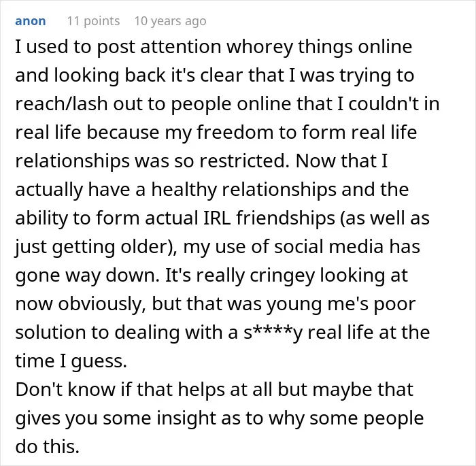This screenshot has height=466, width=476.
Task: Click the word 'freedom' in the comment body
Action: pos(235,132)
